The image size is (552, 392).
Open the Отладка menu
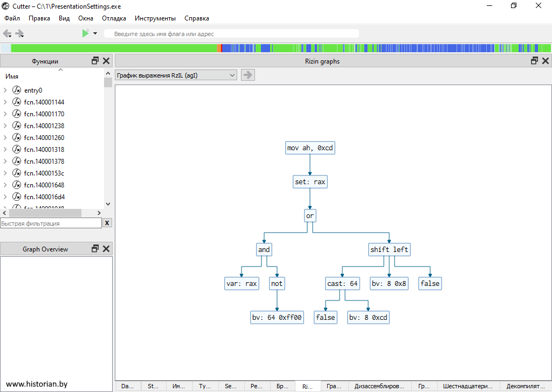click(114, 18)
